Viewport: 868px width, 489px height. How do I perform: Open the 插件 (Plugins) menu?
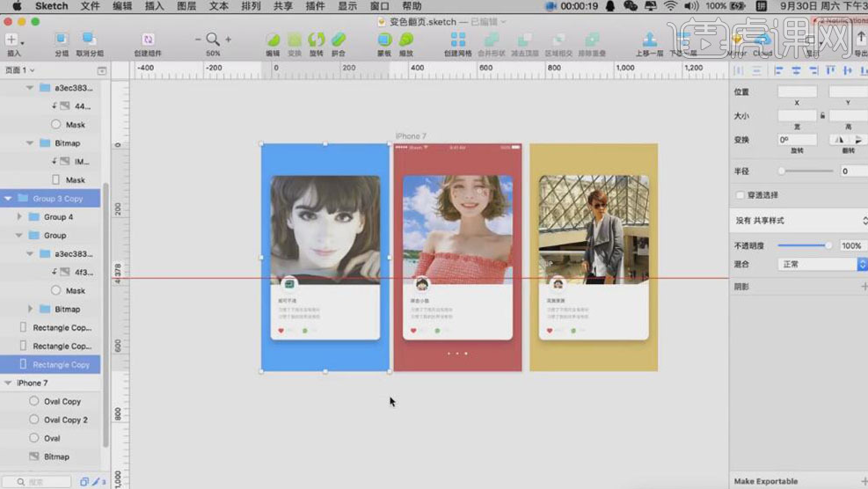coord(315,6)
